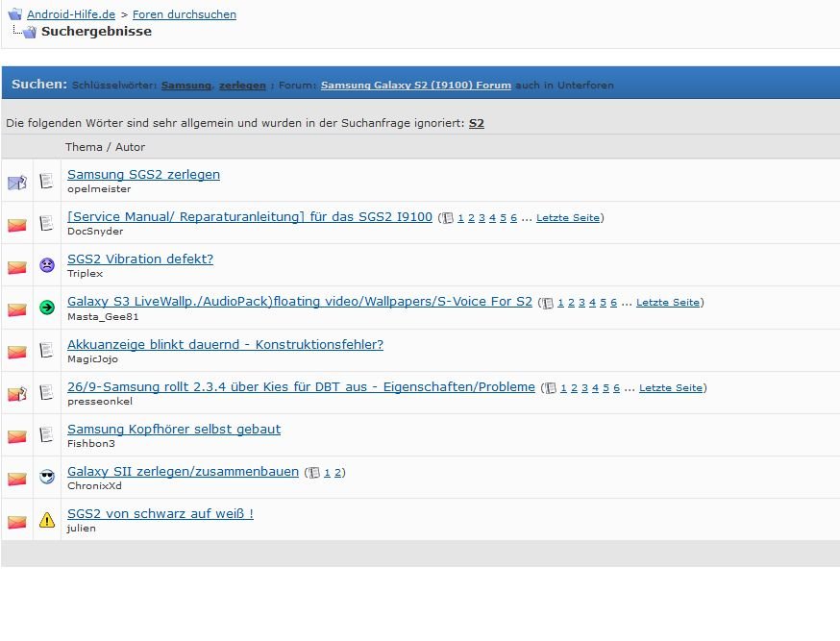Click author name presseonkel
Viewport: 840px width, 641px height.
[100, 401]
